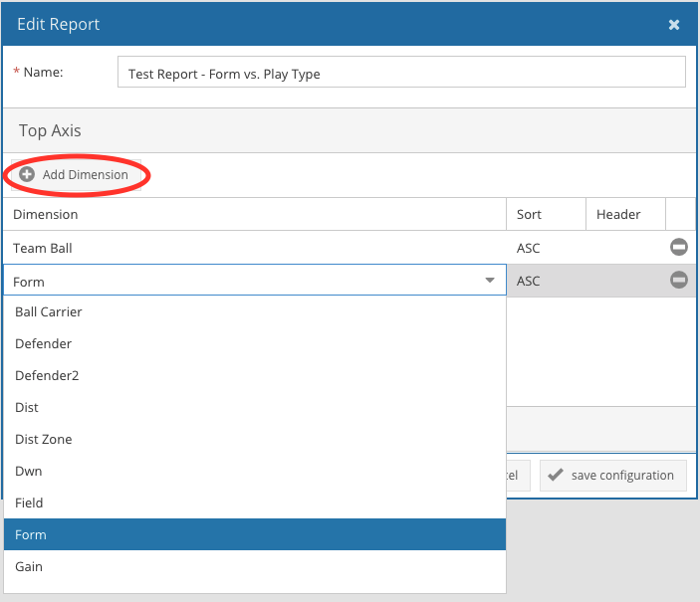Click the Team Ball dimension cell

(x=255, y=248)
